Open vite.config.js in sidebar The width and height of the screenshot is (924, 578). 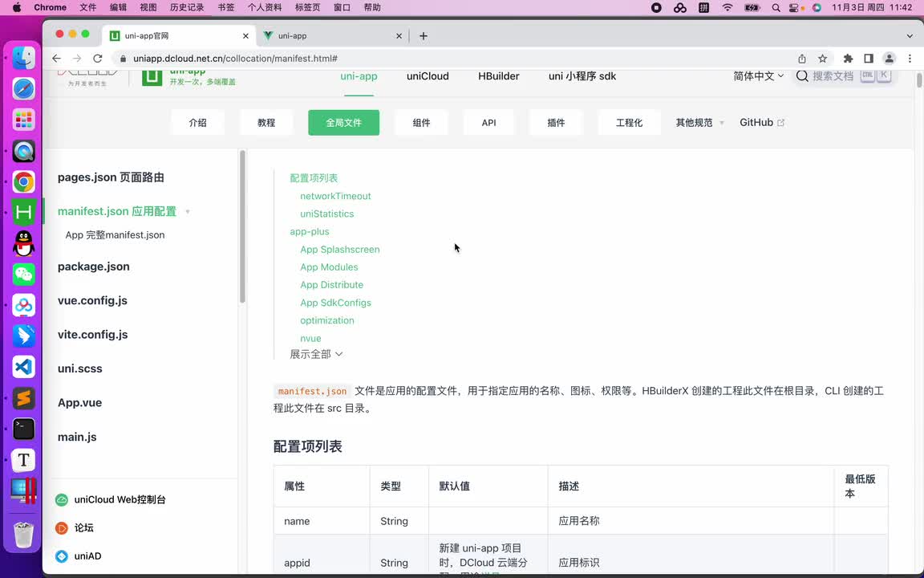tap(92, 335)
